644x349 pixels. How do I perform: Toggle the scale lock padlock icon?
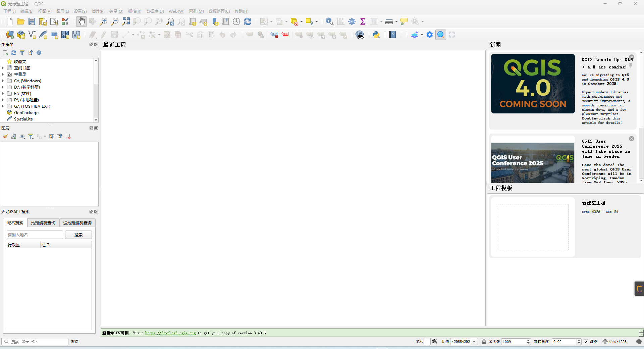click(484, 342)
